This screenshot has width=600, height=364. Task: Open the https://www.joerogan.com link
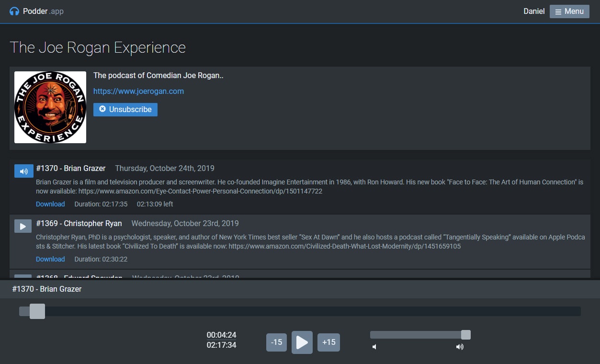point(138,91)
